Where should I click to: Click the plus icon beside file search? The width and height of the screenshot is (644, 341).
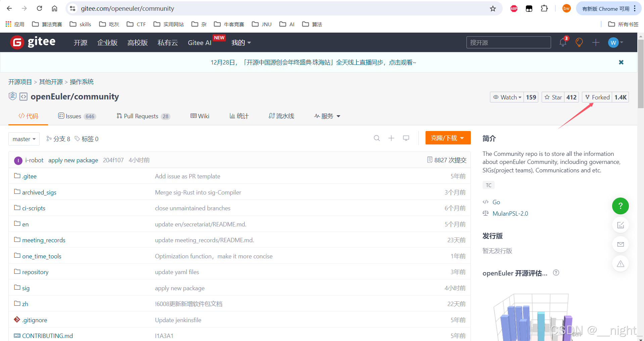(x=391, y=138)
